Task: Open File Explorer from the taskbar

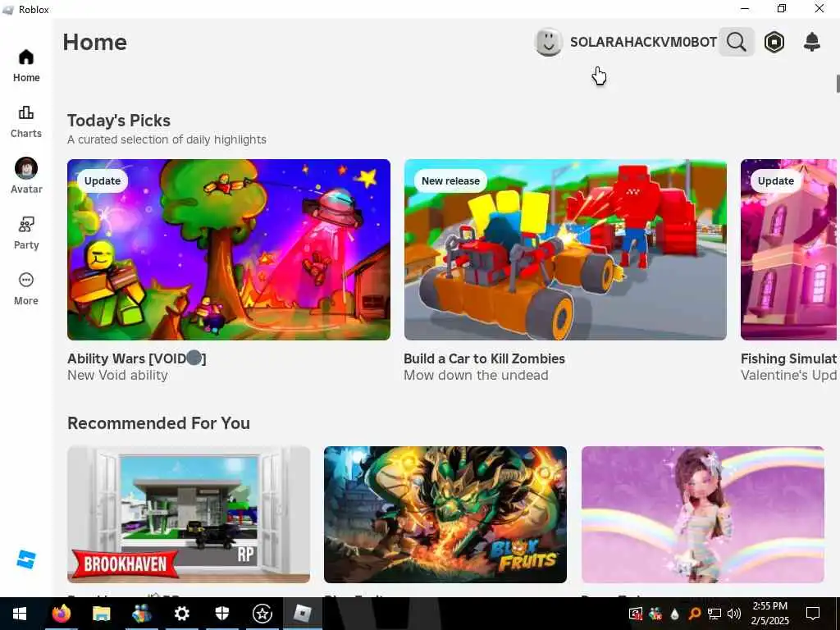Action: [101, 614]
